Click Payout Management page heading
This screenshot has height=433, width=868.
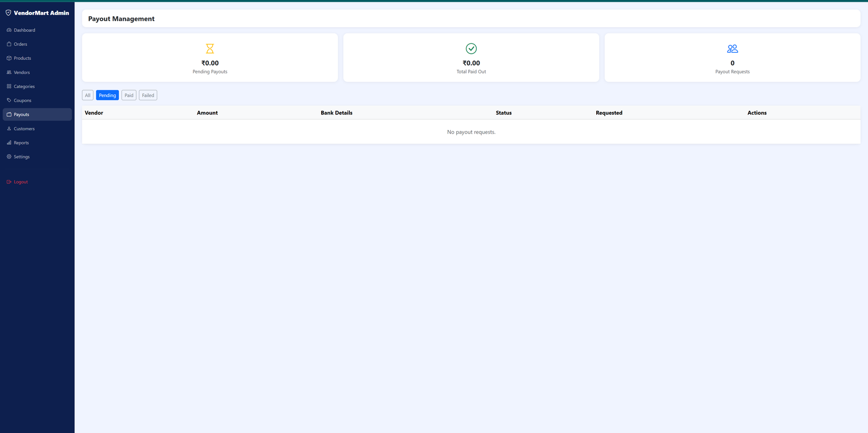(x=122, y=18)
